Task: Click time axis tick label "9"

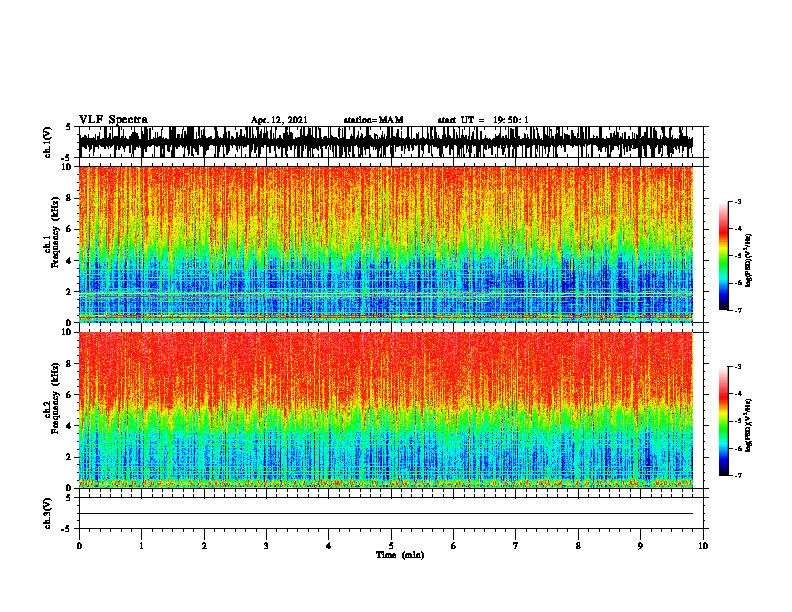Action: coord(640,546)
